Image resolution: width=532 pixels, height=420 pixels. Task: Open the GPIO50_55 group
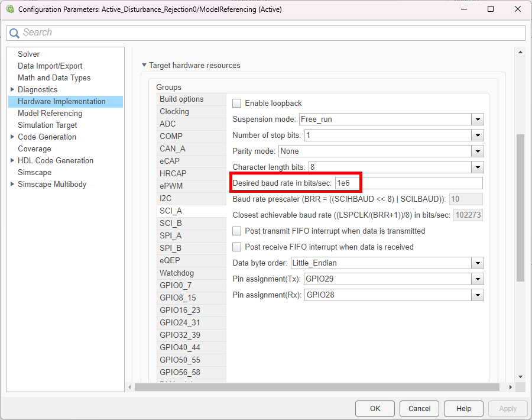point(192,360)
